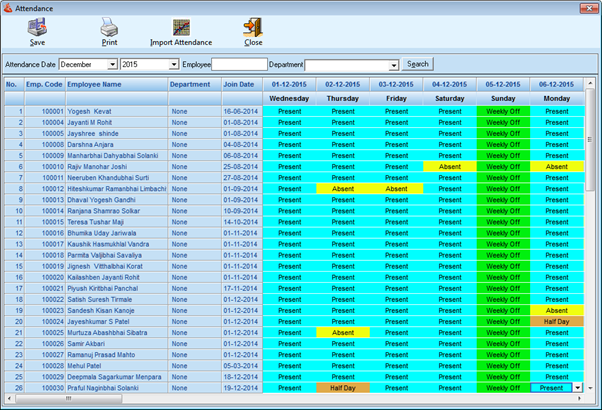Click Weekly Off cell for Jayanti Rohit
This screenshot has height=410, width=602.
[x=503, y=122]
